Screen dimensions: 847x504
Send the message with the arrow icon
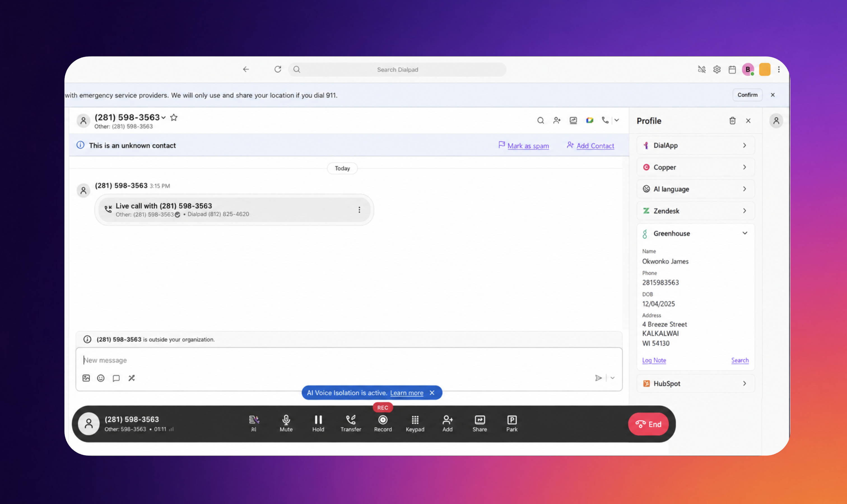pyautogui.click(x=598, y=378)
